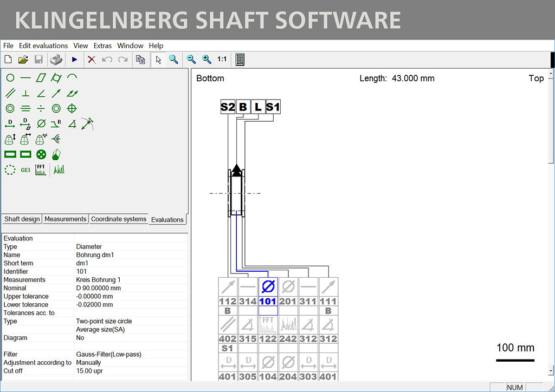Create a new file with toolbar icon
The height and width of the screenshot is (392, 555).
[8, 60]
